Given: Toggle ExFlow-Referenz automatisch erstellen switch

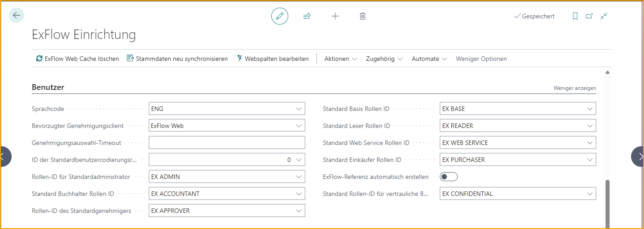Looking at the screenshot, I should click(x=449, y=177).
